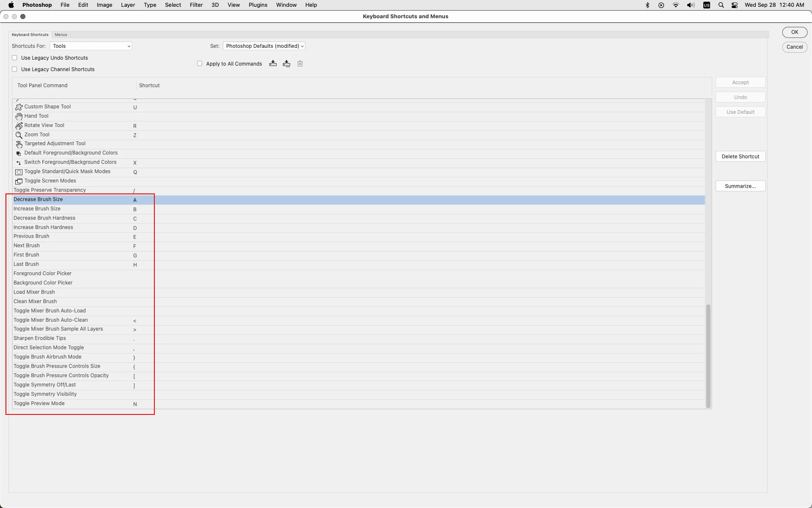Select the Increase Brush Hardness row

[x=43, y=227]
